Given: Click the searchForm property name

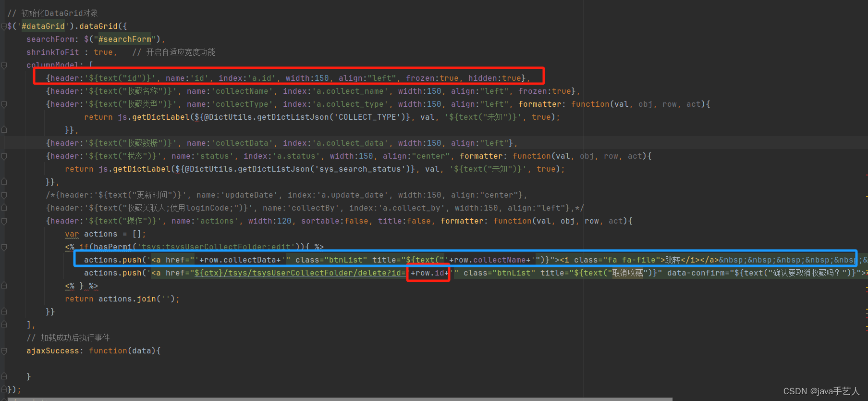Looking at the screenshot, I should coord(50,39).
